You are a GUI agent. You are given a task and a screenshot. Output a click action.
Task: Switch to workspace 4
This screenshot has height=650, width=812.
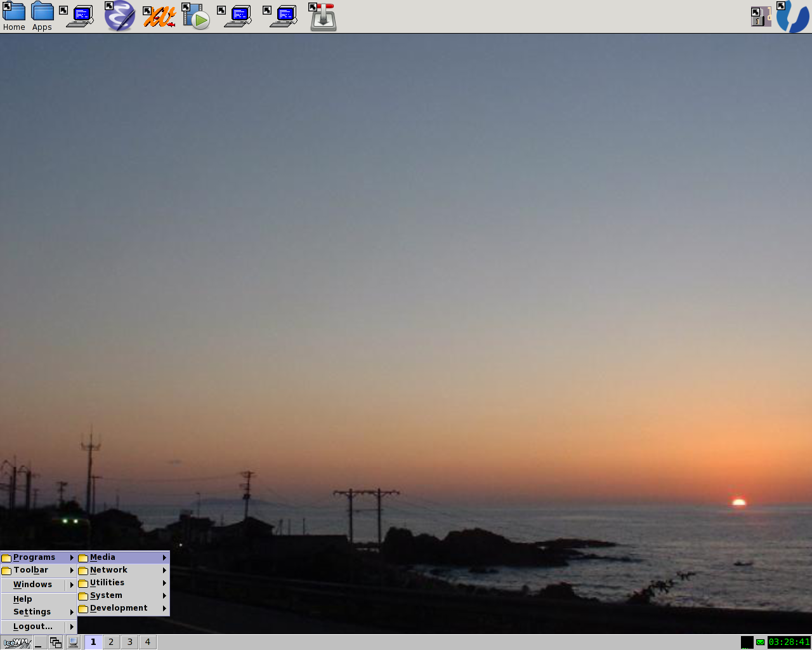tap(148, 642)
